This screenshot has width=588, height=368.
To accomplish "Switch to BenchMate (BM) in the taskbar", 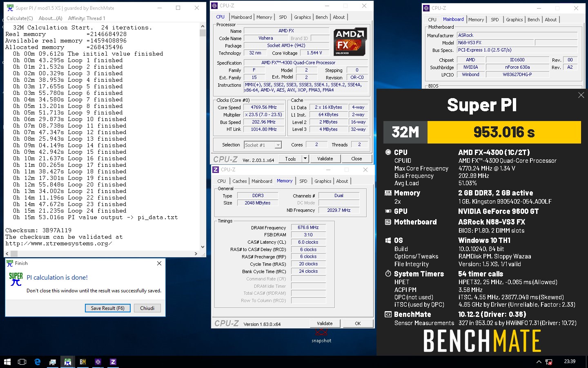I will coord(83,362).
